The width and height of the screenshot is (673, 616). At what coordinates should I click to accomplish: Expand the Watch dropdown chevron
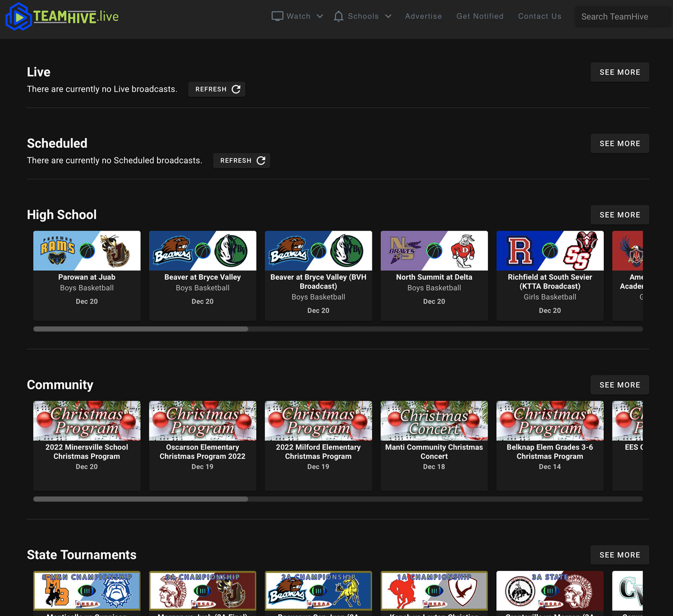320,16
